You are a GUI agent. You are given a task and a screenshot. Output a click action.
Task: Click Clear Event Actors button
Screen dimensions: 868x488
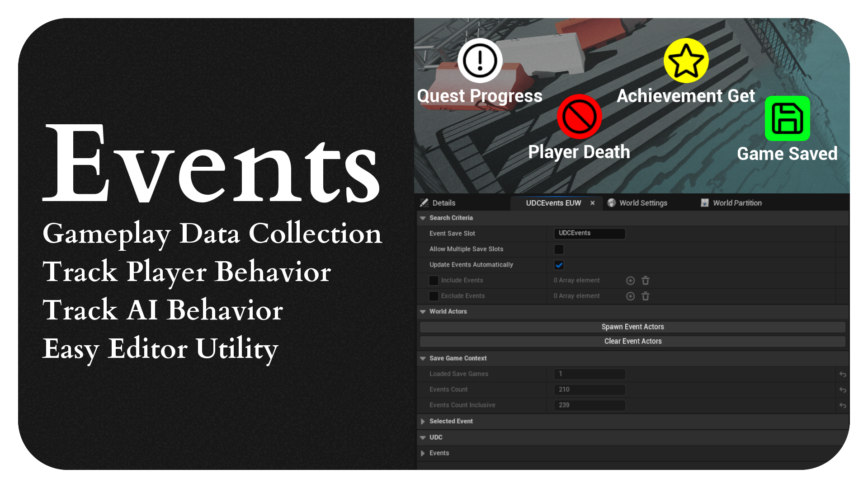pyautogui.click(x=632, y=341)
